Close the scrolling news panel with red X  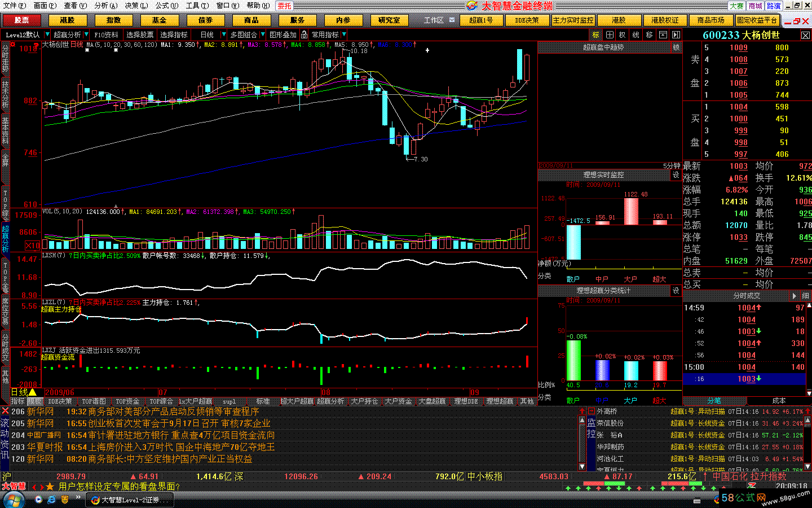coord(5,411)
